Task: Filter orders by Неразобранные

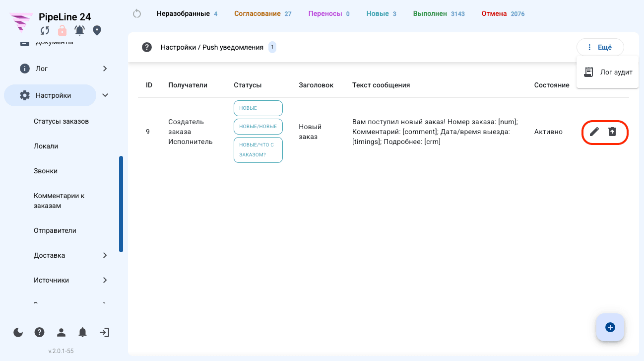Action: tap(187, 14)
